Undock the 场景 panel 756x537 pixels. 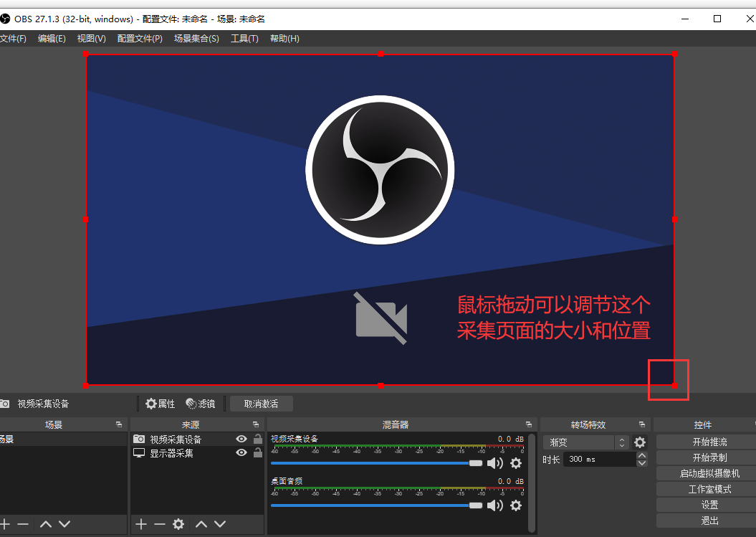click(119, 424)
